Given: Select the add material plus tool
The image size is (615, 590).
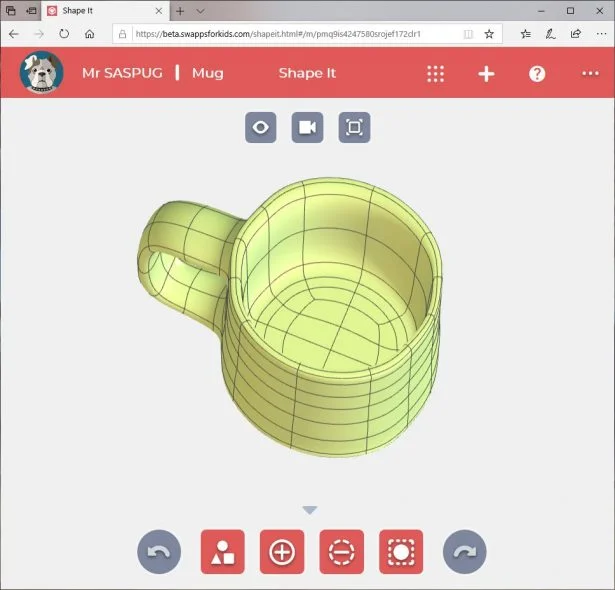Looking at the screenshot, I should pyautogui.click(x=282, y=551).
